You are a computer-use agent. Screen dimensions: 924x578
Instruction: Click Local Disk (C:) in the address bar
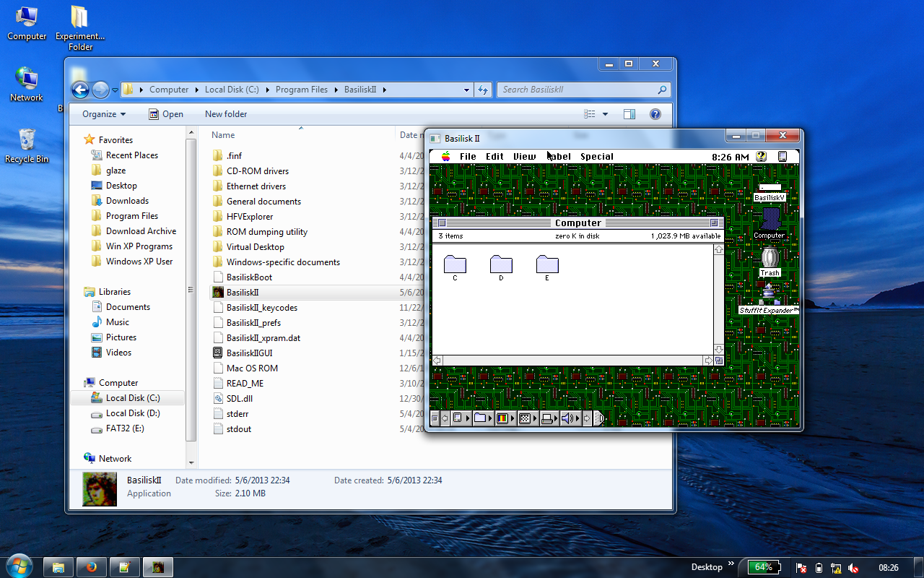(232, 90)
